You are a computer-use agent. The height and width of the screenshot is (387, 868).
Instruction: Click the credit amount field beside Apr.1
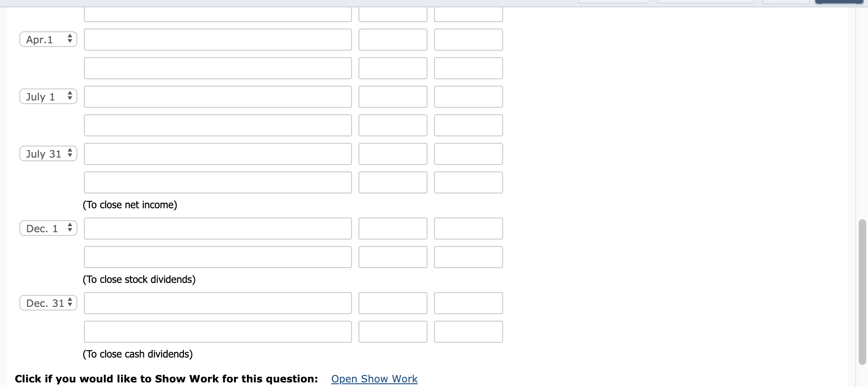pos(468,39)
